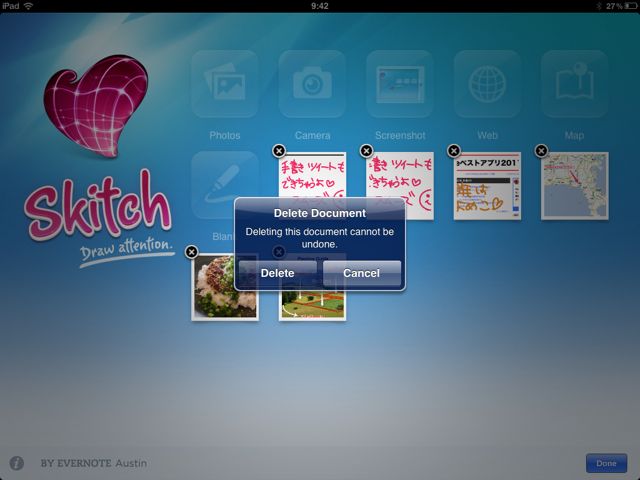Tap the Web label text
The image size is (640, 480).
(x=487, y=136)
